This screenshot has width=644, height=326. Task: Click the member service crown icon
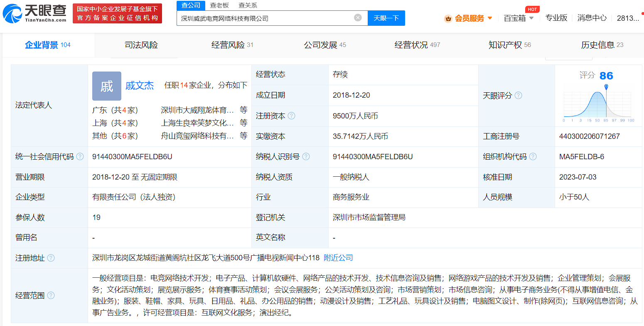448,18
